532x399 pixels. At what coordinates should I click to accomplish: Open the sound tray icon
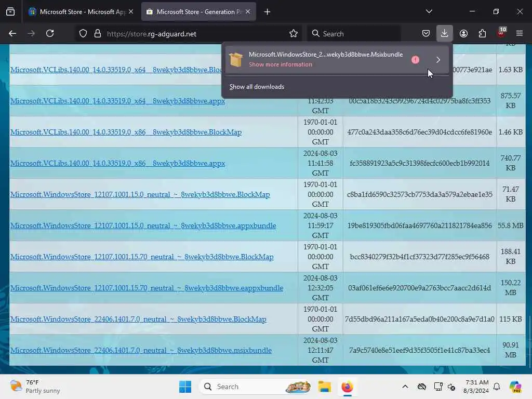tap(451, 387)
